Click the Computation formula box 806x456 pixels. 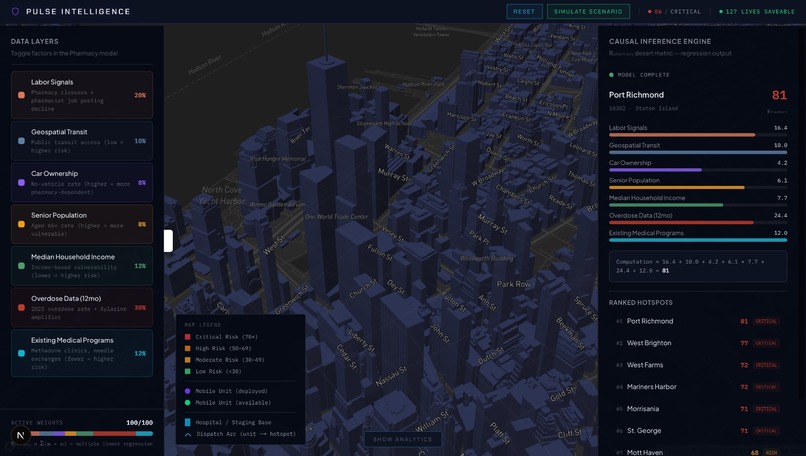tap(698, 266)
